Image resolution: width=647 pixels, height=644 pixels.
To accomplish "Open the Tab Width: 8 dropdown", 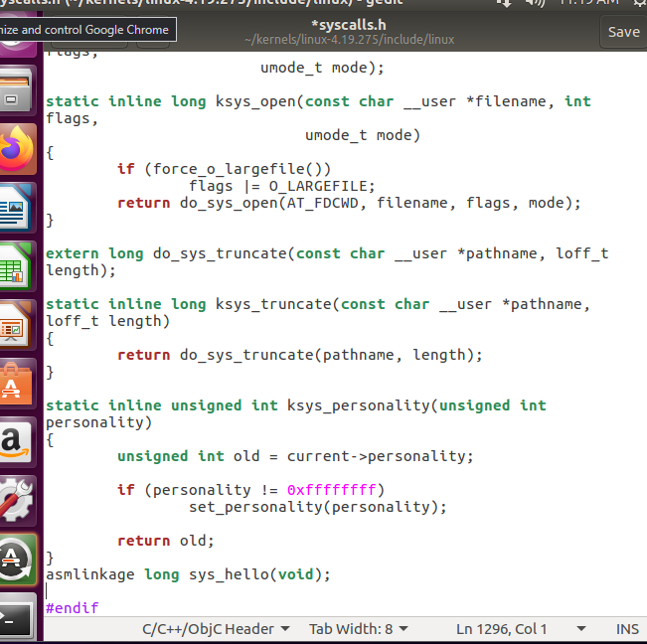I will [x=358, y=629].
